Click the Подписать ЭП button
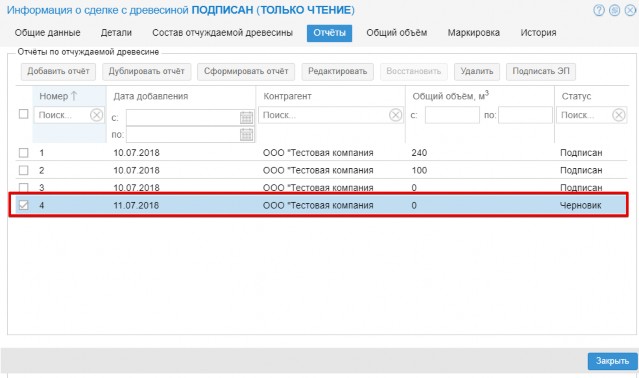 pos(541,71)
